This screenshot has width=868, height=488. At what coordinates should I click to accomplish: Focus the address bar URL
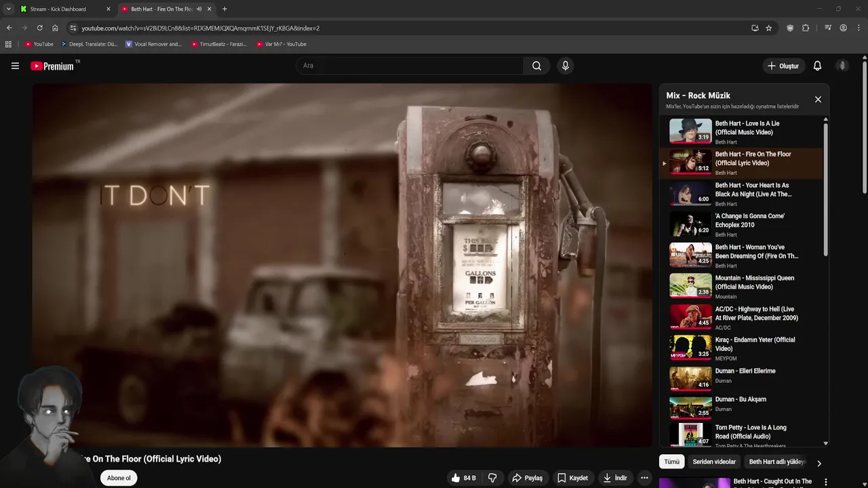click(407, 28)
